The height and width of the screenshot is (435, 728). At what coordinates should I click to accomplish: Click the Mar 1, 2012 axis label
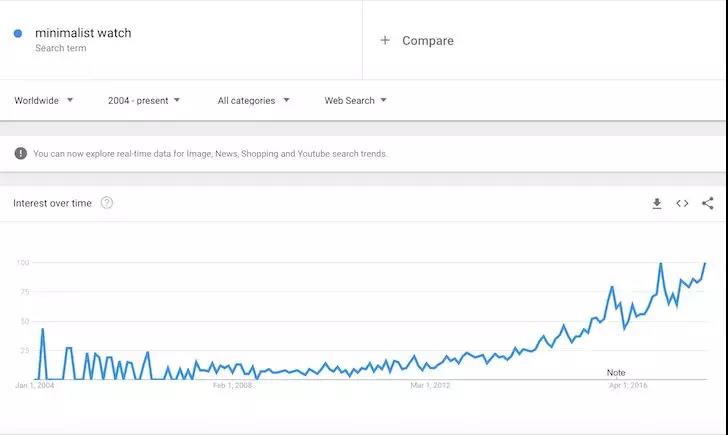click(x=431, y=385)
